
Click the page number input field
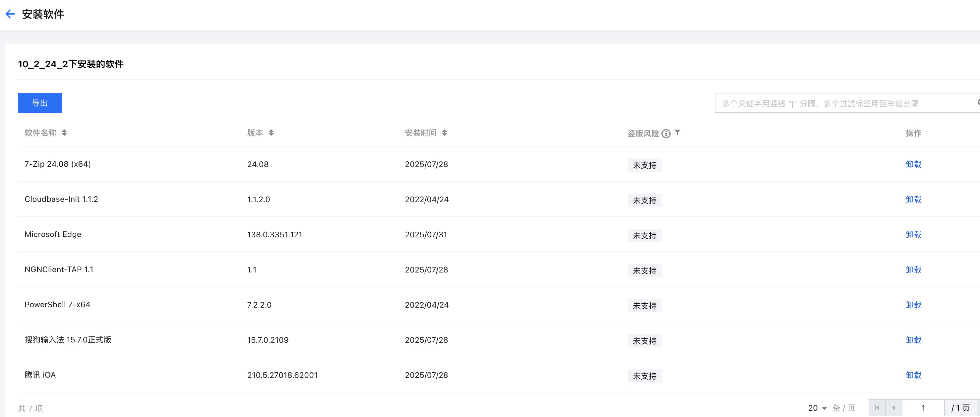923,408
